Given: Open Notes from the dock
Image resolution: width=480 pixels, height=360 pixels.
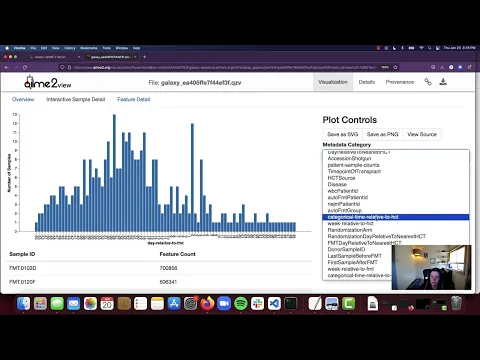Looking at the screenshot, I should [157, 303].
